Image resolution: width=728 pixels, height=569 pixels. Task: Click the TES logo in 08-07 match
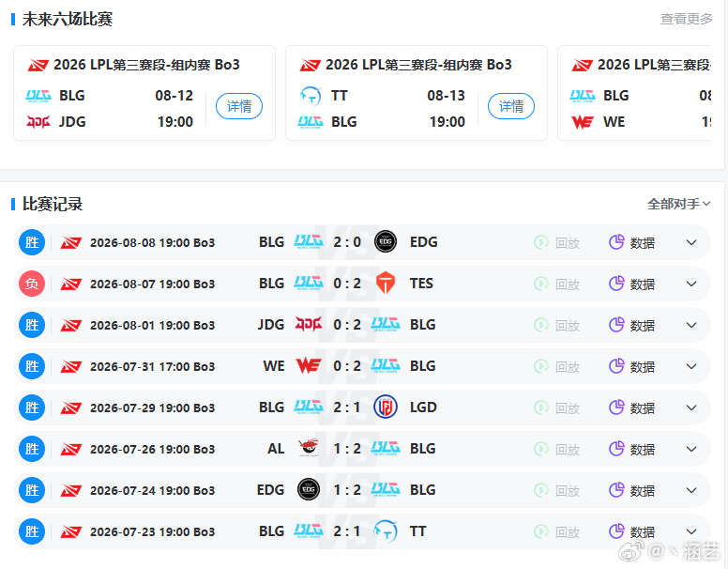(x=386, y=284)
